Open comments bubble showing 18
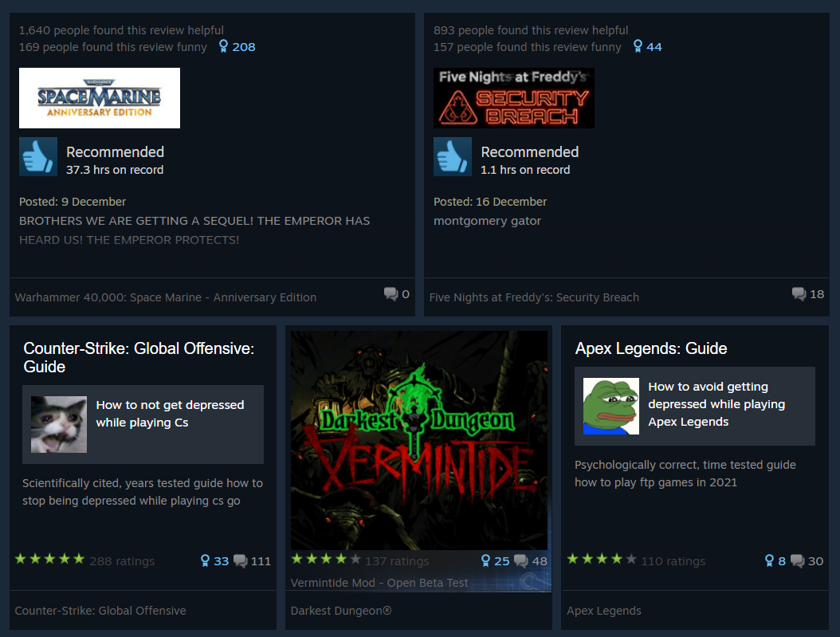The width and height of the screenshot is (840, 637). pyautogui.click(x=799, y=293)
